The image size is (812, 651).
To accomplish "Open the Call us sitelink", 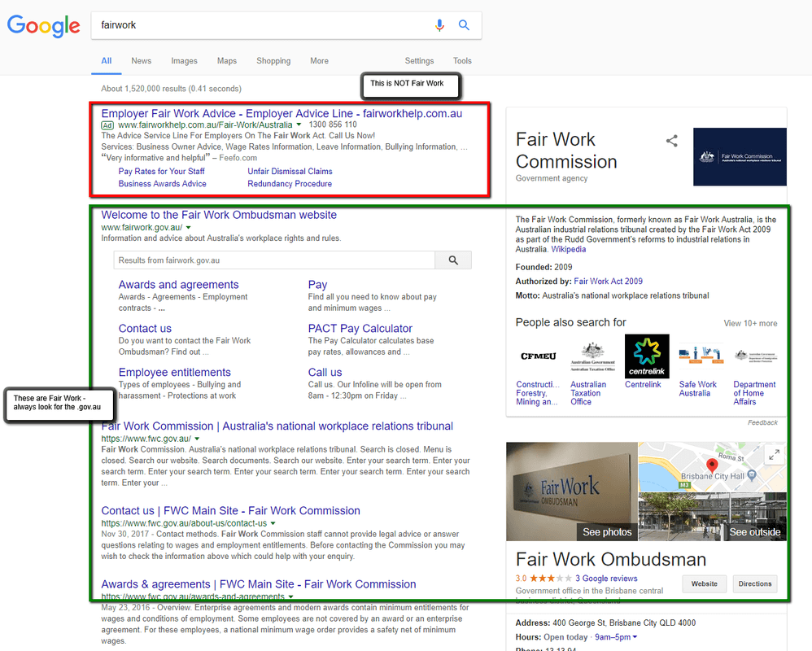I will click(x=325, y=373).
